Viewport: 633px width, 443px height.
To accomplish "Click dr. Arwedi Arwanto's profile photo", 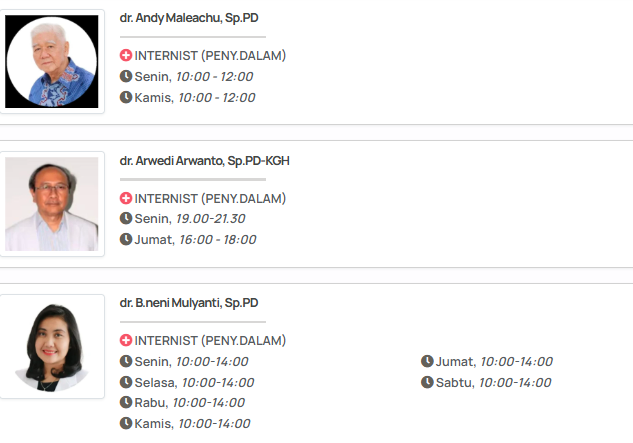I will pos(52,204).
